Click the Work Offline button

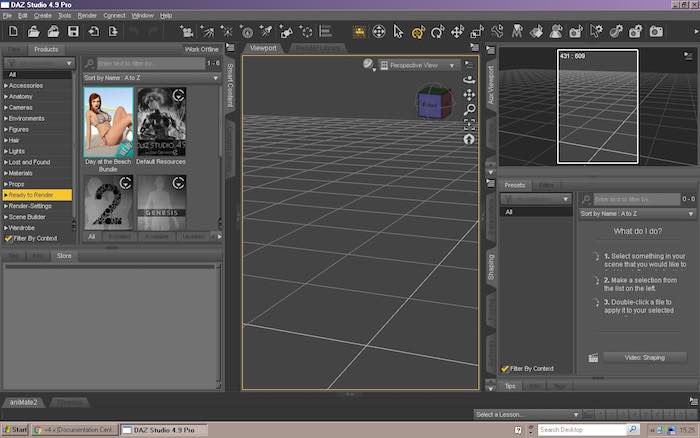coord(201,49)
